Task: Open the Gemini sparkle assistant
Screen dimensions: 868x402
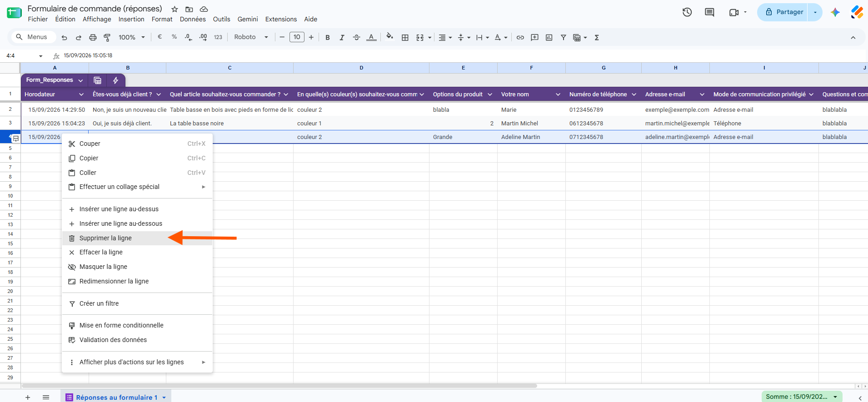Action: 835,12
